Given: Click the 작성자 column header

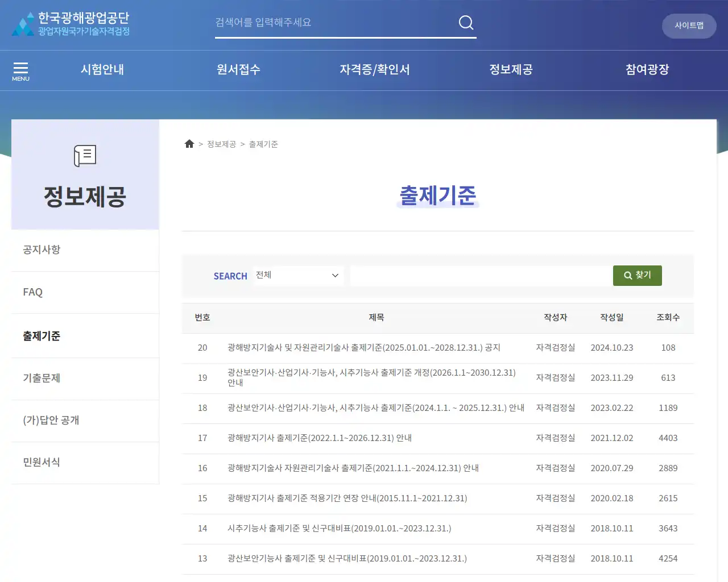Looking at the screenshot, I should (x=555, y=318).
